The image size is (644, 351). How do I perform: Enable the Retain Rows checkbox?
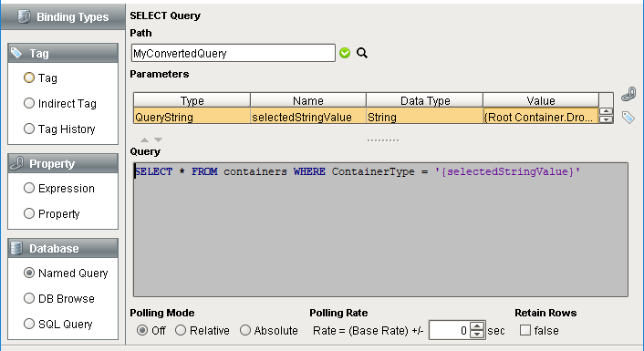(x=525, y=330)
